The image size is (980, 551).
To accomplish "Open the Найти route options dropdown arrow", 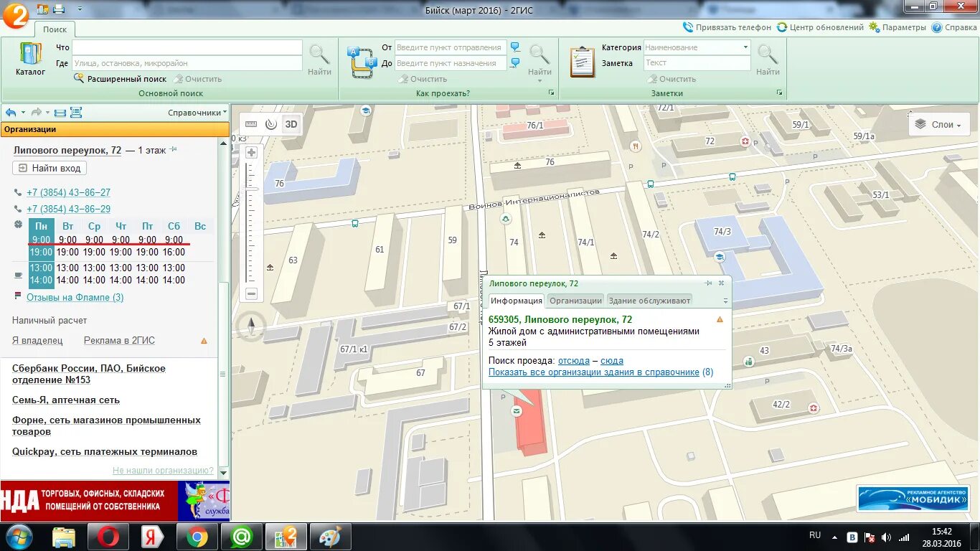I will click(540, 81).
